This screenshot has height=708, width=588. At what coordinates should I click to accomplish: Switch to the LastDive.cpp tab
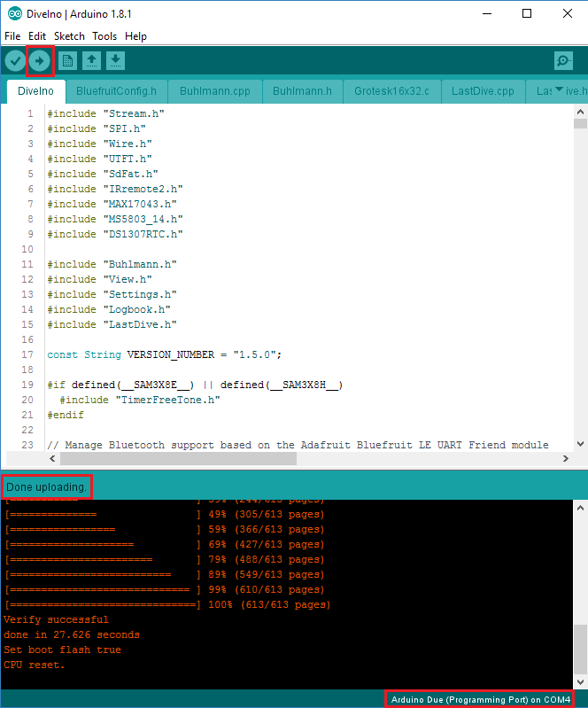click(483, 91)
